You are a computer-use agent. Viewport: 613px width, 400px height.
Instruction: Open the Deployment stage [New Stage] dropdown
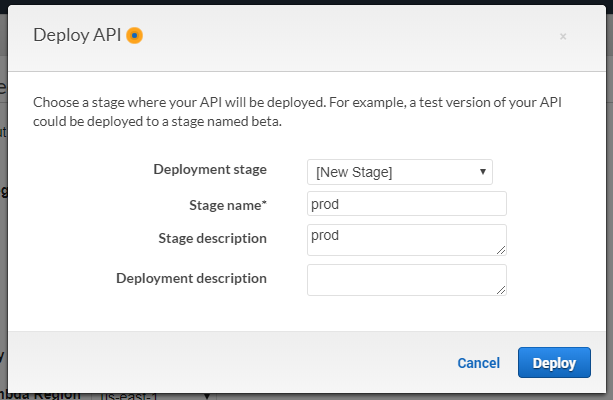(399, 172)
